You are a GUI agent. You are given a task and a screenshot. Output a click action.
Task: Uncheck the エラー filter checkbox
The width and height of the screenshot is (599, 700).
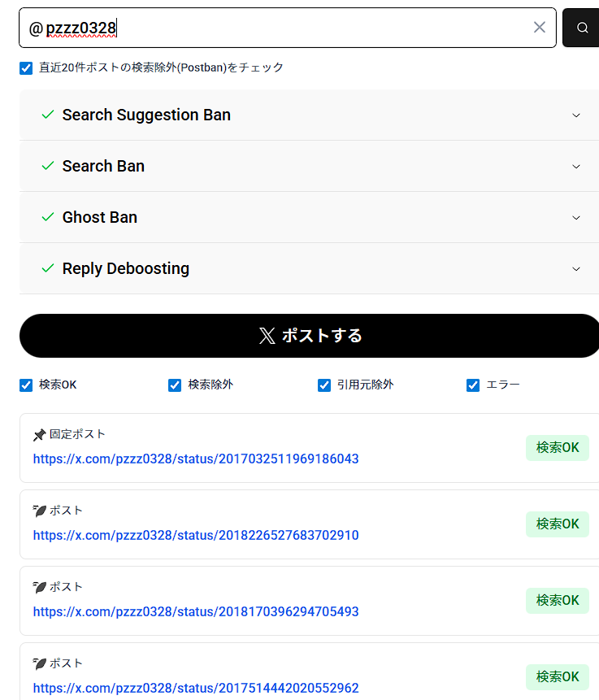pyautogui.click(x=473, y=385)
